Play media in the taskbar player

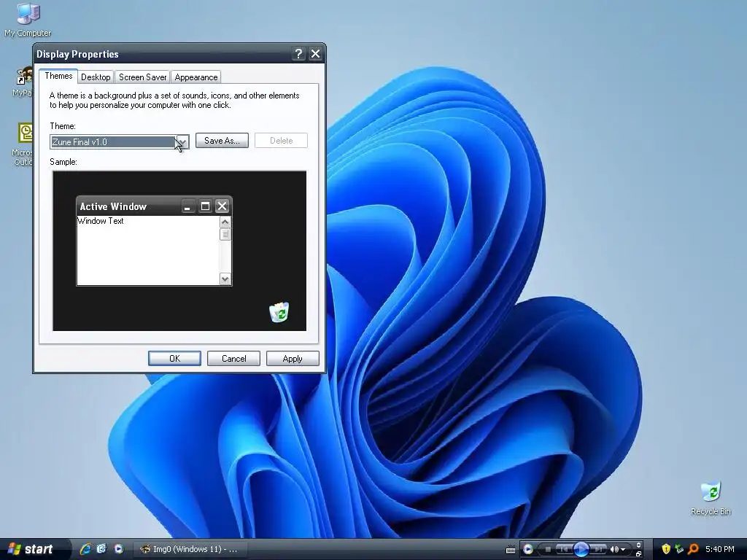581,549
